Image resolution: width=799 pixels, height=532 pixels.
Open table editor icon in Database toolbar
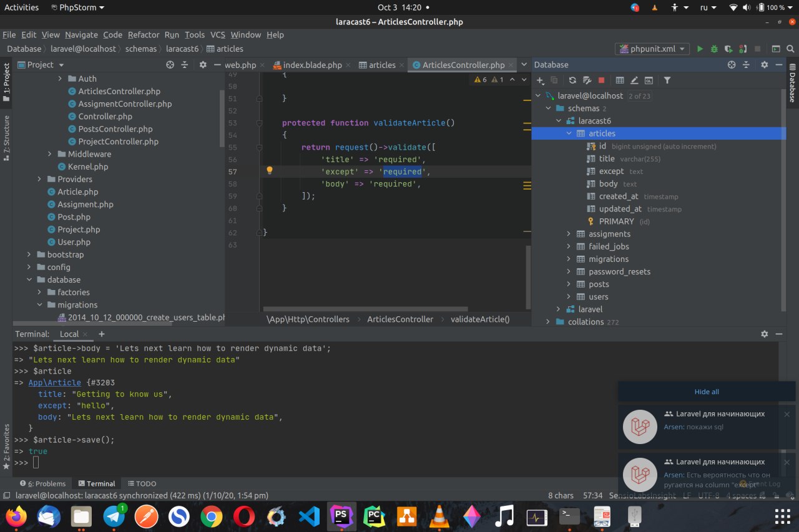(x=620, y=80)
